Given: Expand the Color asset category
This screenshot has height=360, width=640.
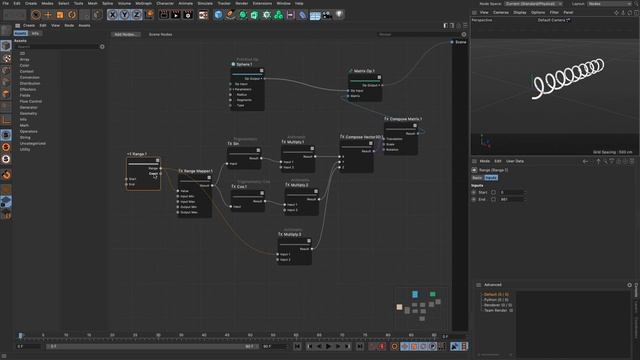Looking at the screenshot, I should click(24, 65).
